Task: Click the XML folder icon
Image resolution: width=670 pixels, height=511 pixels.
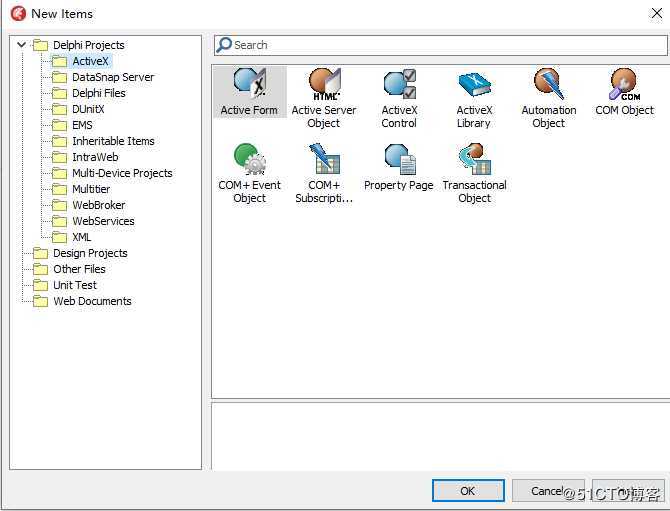Action: (59, 237)
